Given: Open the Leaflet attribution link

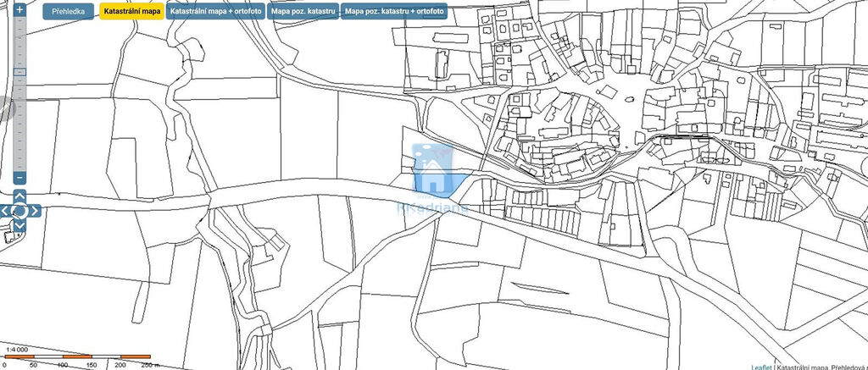Looking at the screenshot, I should pyautogui.click(x=761, y=365).
